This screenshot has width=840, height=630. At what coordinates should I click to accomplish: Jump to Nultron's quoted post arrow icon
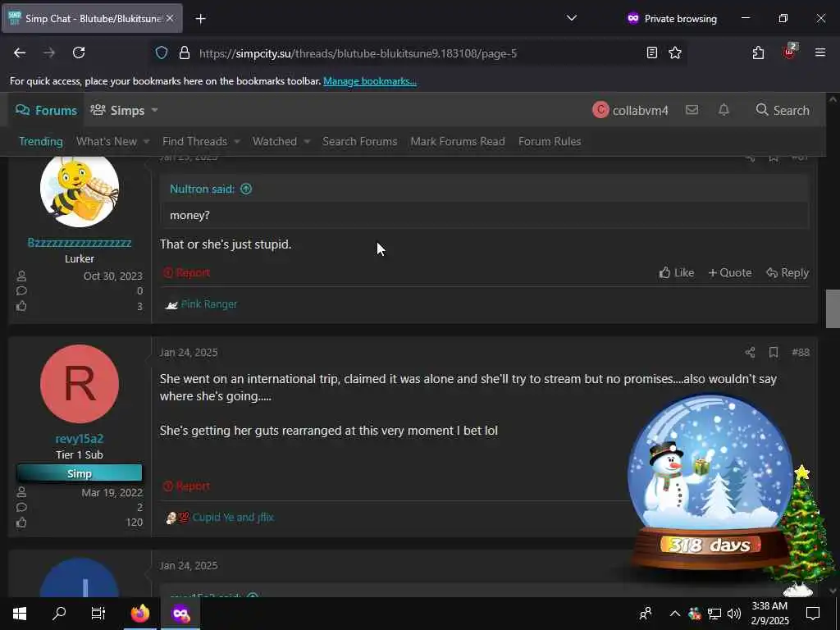(x=246, y=189)
